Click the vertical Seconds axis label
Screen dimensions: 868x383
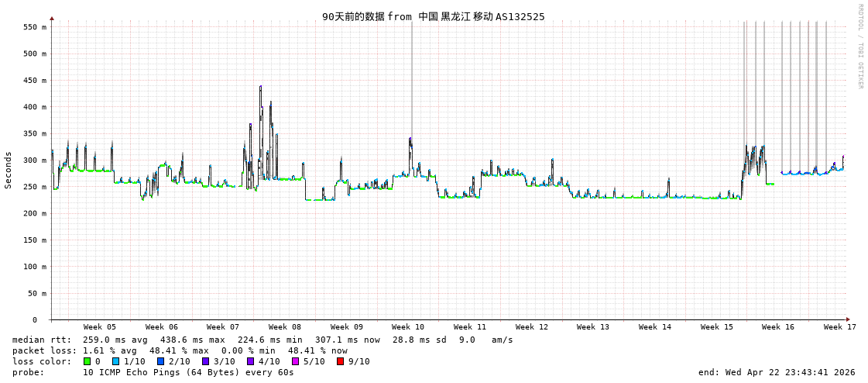[9, 170]
